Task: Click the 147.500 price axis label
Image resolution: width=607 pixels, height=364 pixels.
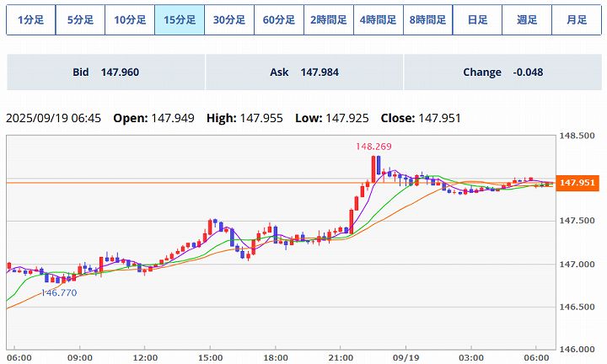Action: [x=577, y=221]
